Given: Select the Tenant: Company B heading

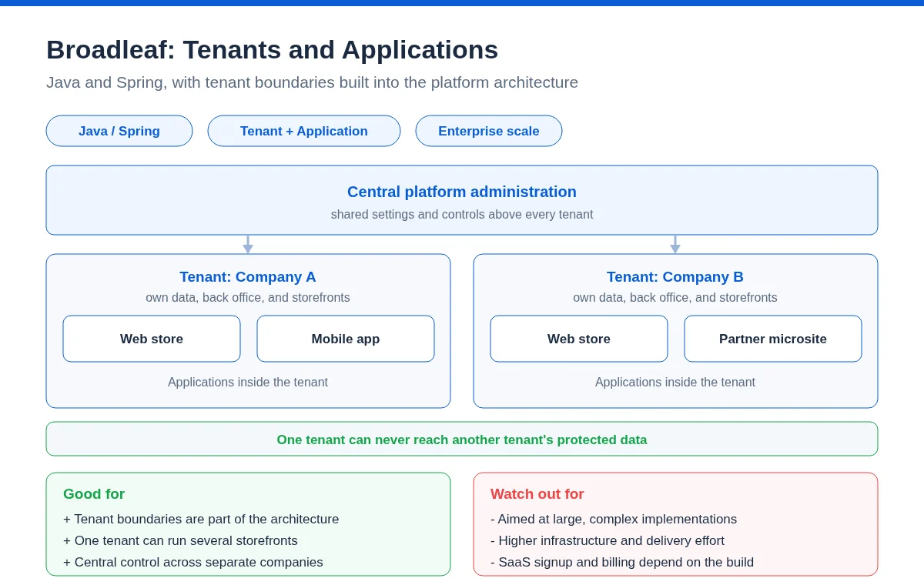Looking at the screenshot, I should (675, 277).
